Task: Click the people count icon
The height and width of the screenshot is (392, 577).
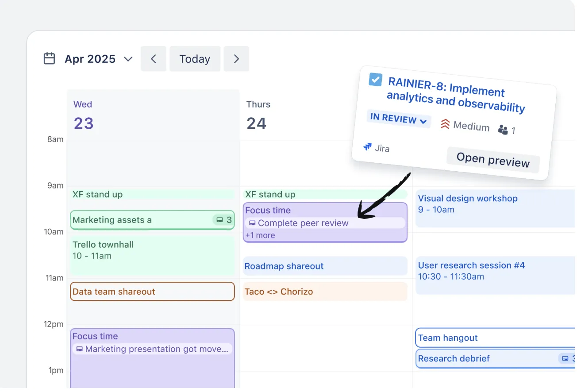Action: (503, 130)
